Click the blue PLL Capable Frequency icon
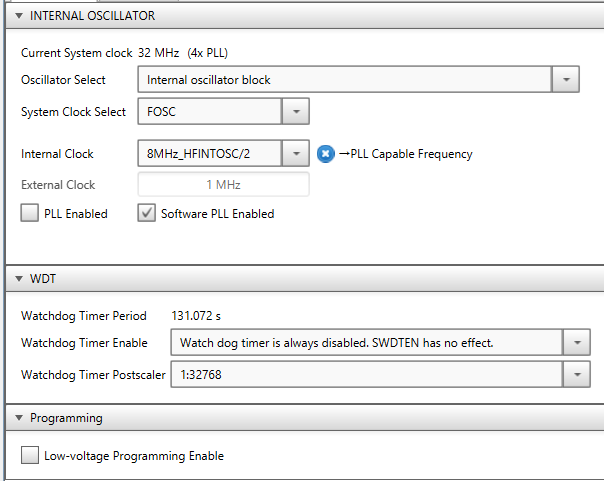Screen dimensions: 604x481 click(325, 154)
